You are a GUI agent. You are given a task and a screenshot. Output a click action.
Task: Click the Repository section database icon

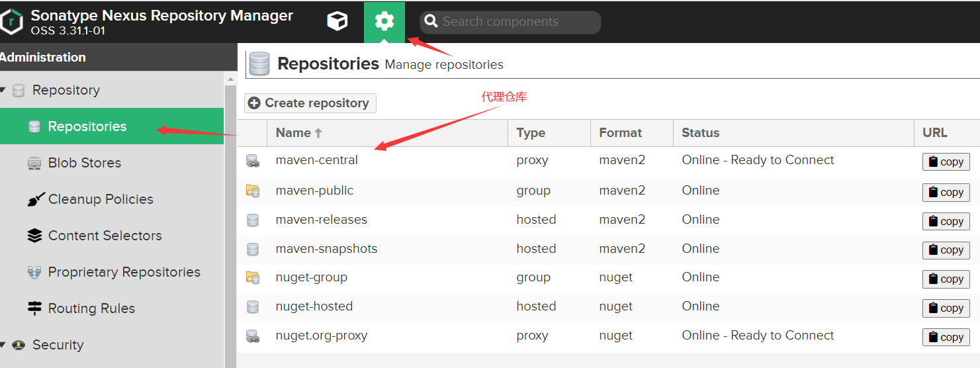pyautogui.click(x=19, y=91)
